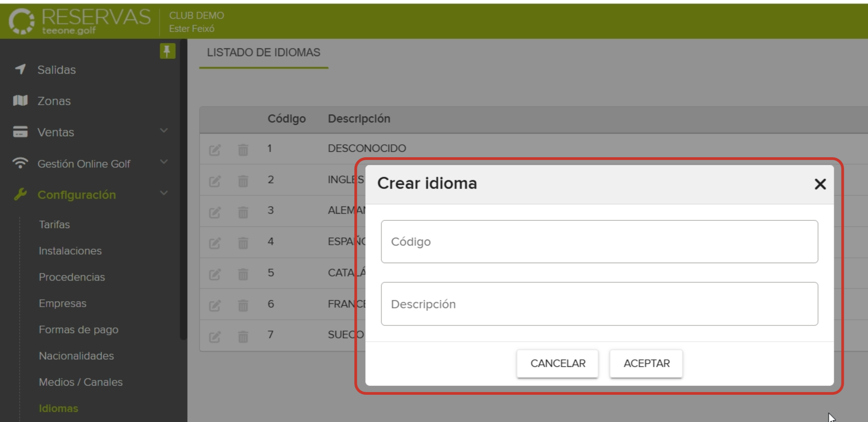Click the Ventas credit card icon

20,132
